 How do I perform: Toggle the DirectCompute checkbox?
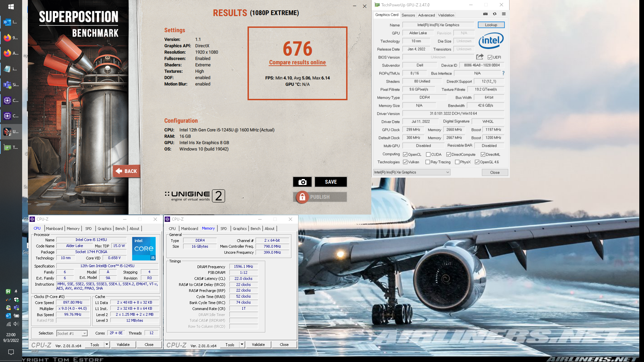pyautogui.click(x=448, y=155)
